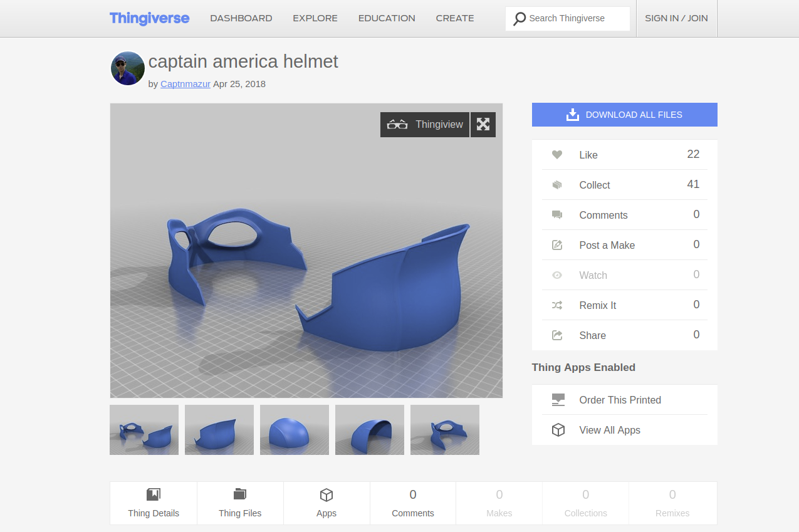Select the third thumbnail of dome top
The image size is (799, 532).
295,430
